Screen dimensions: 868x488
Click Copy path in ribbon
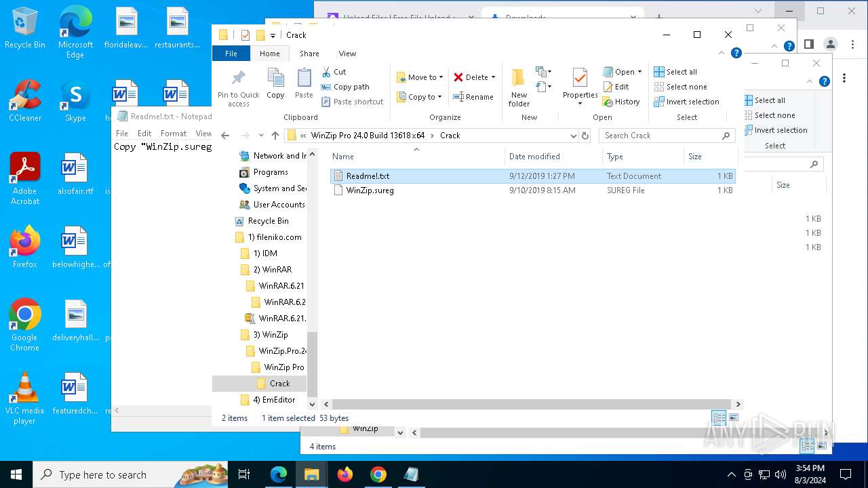click(345, 87)
